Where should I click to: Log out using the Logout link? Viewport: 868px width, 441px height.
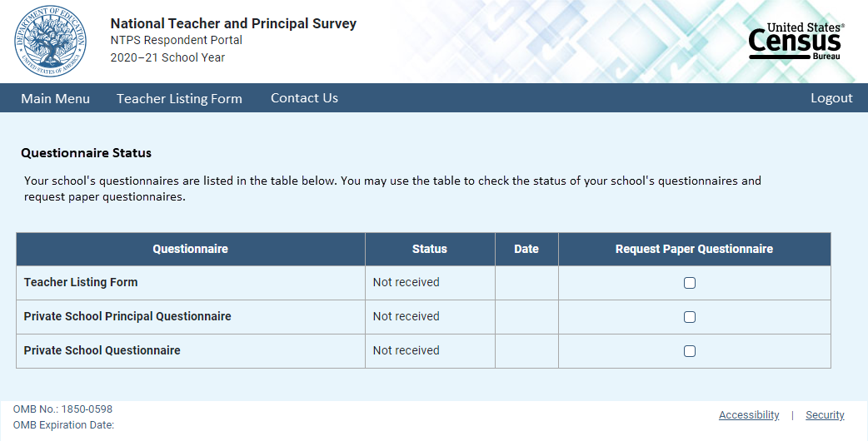(x=831, y=98)
